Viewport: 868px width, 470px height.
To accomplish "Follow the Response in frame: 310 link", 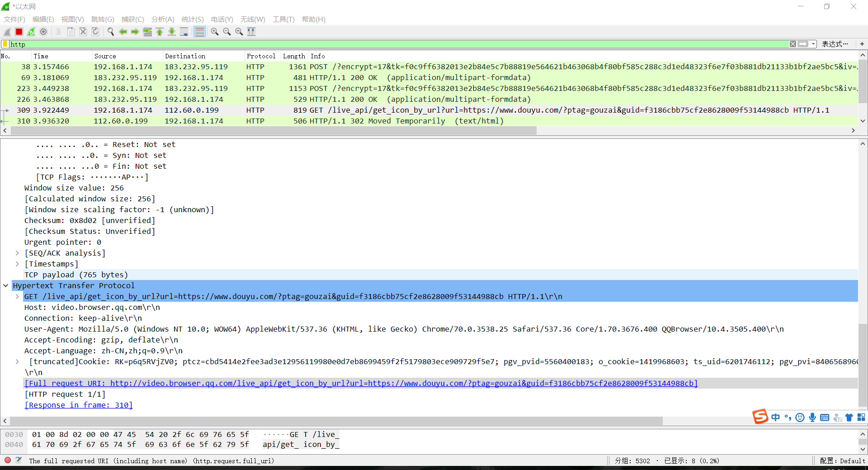I will tap(78, 405).
